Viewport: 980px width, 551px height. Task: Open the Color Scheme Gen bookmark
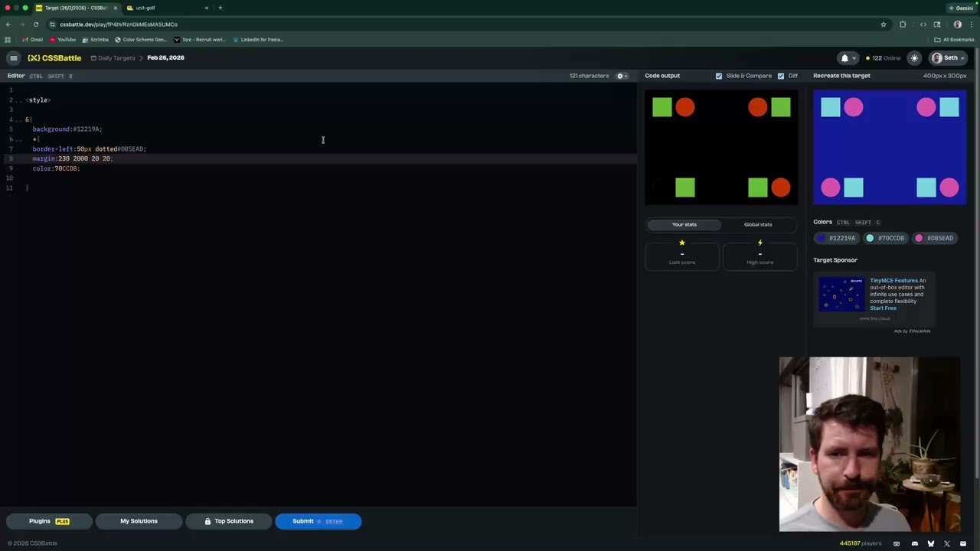click(141, 40)
